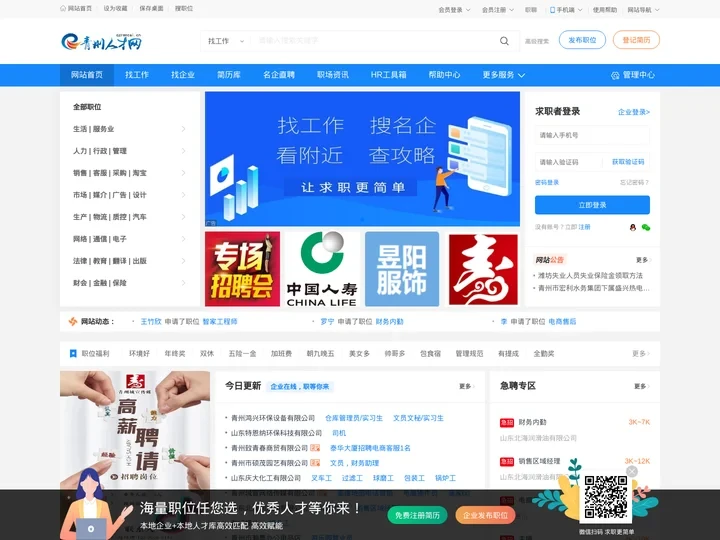The height and width of the screenshot is (540, 720).
Task: Open the 名企直聘 nav tab
Action: point(279,75)
